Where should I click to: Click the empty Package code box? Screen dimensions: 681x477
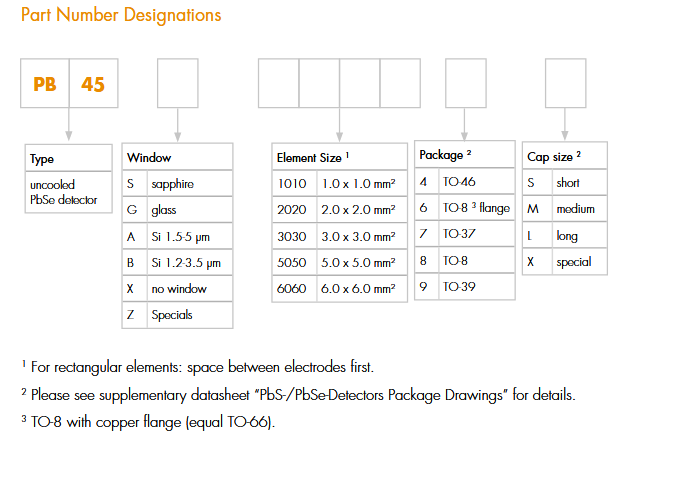465,84
